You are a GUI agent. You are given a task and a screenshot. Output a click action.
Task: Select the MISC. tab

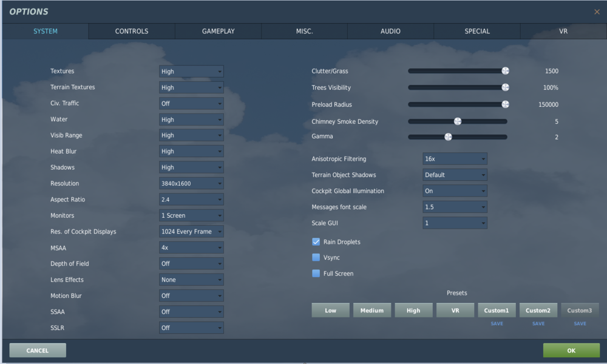(304, 32)
